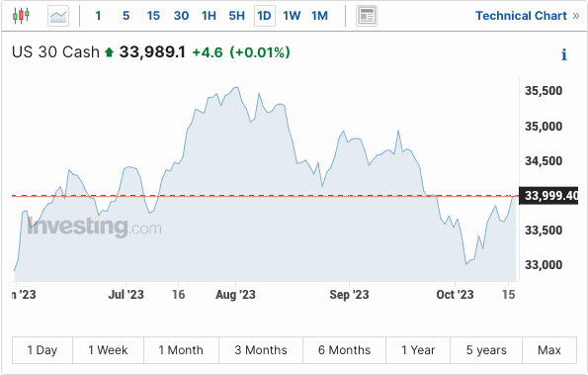
Task: Select the 1H interval
Action: point(209,16)
